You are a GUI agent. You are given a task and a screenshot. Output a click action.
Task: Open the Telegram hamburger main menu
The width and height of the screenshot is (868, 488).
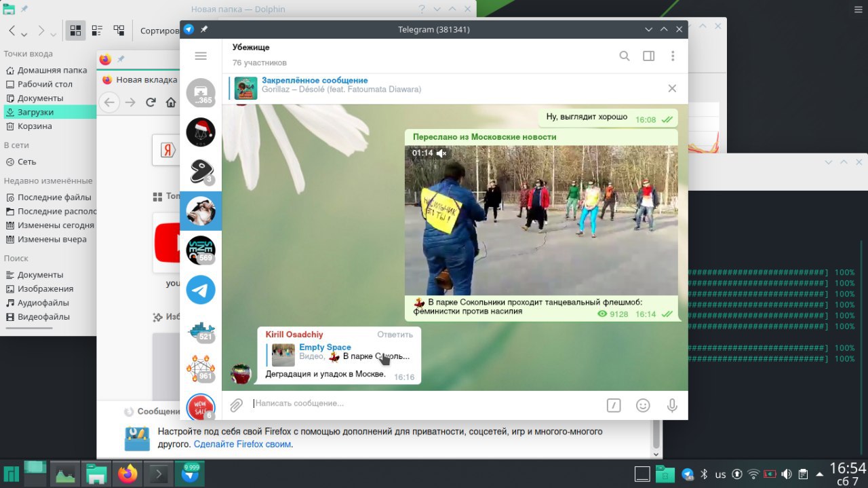[x=200, y=56]
